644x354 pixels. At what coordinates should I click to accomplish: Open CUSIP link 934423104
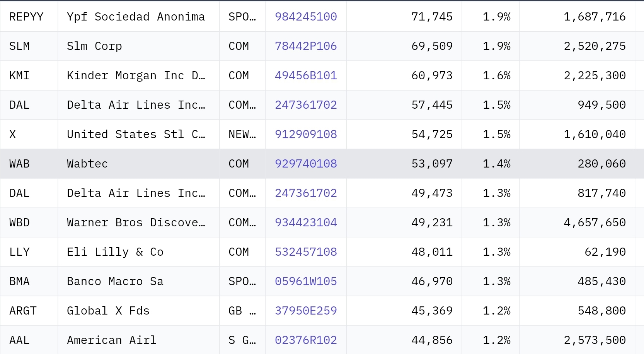tap(306, 222)
